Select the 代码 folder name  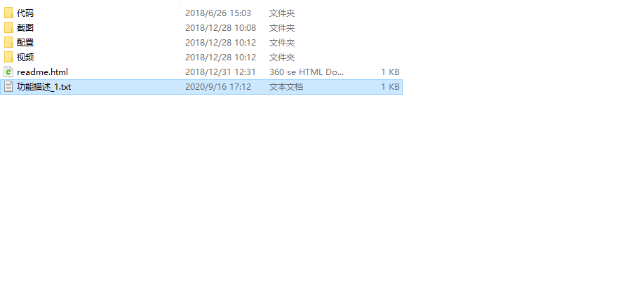tap(25, 13)
